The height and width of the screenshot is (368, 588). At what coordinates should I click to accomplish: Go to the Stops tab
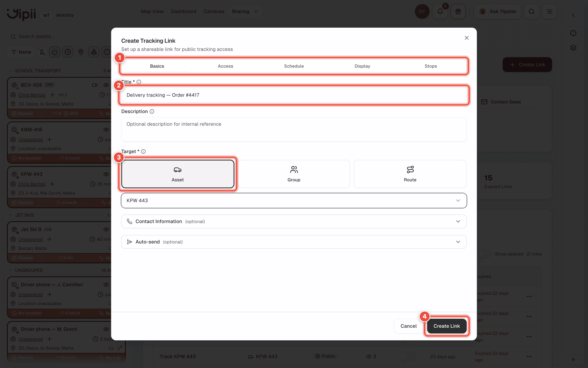(x=431, y=66)
